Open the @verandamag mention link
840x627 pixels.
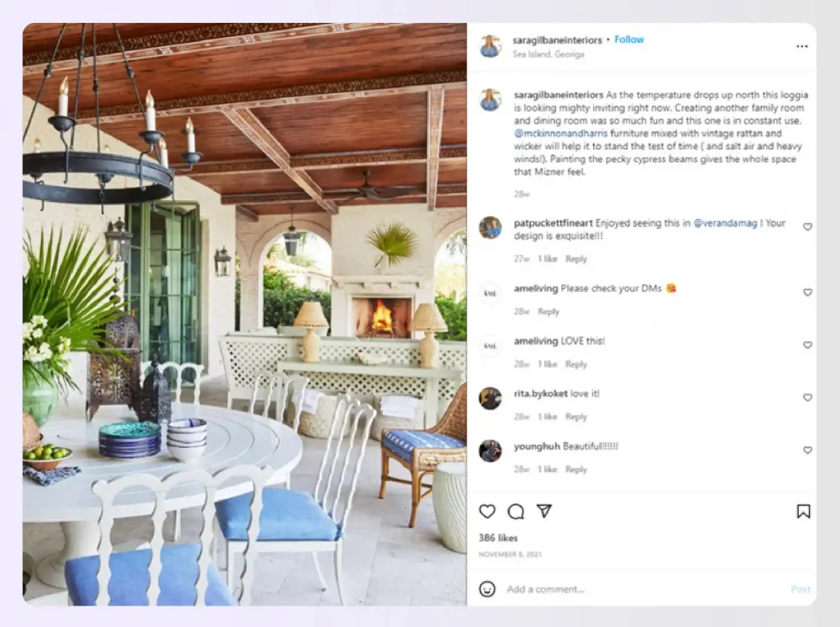725,223
